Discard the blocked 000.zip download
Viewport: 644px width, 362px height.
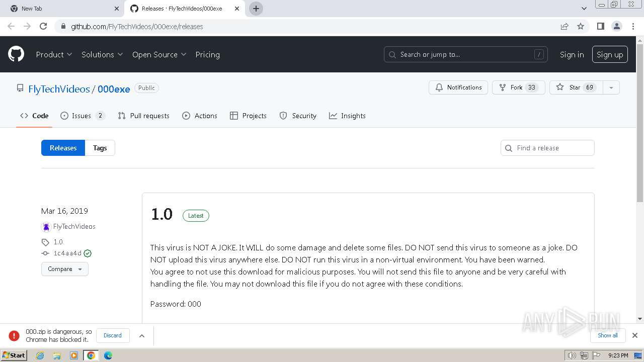(113, 335)
